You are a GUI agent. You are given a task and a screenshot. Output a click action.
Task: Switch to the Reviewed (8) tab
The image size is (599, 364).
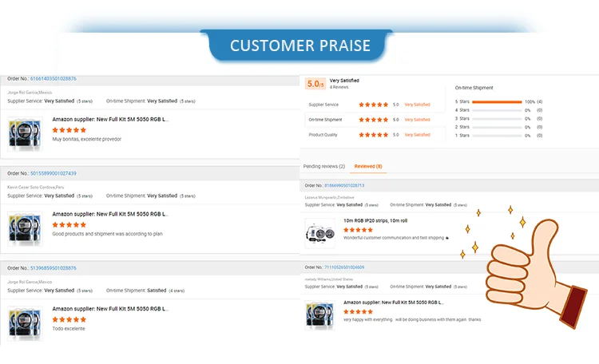coord(368,166)
